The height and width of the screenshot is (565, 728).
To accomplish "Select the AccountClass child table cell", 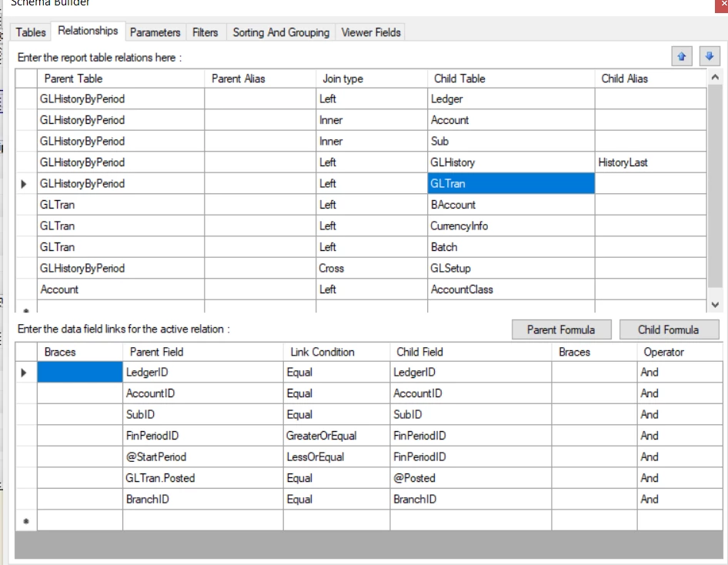I will 511,289.
